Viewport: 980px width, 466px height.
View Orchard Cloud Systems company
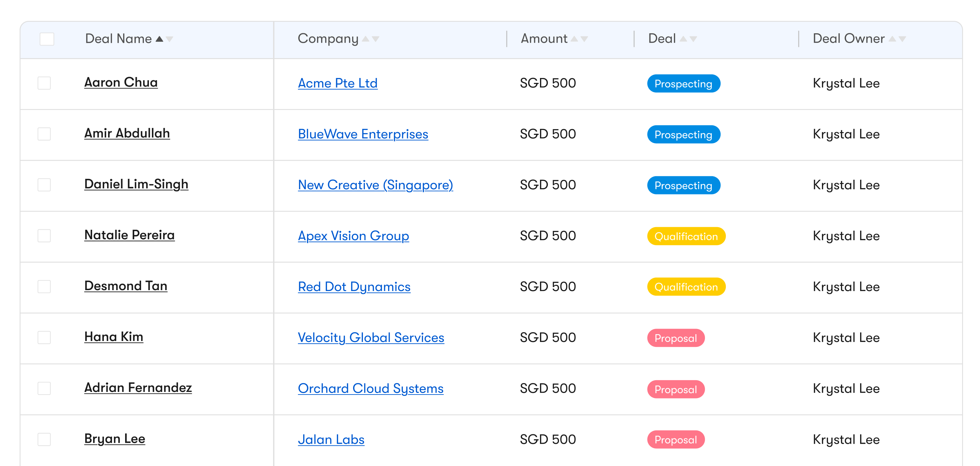pyautogui.click(x=370, y=389)
